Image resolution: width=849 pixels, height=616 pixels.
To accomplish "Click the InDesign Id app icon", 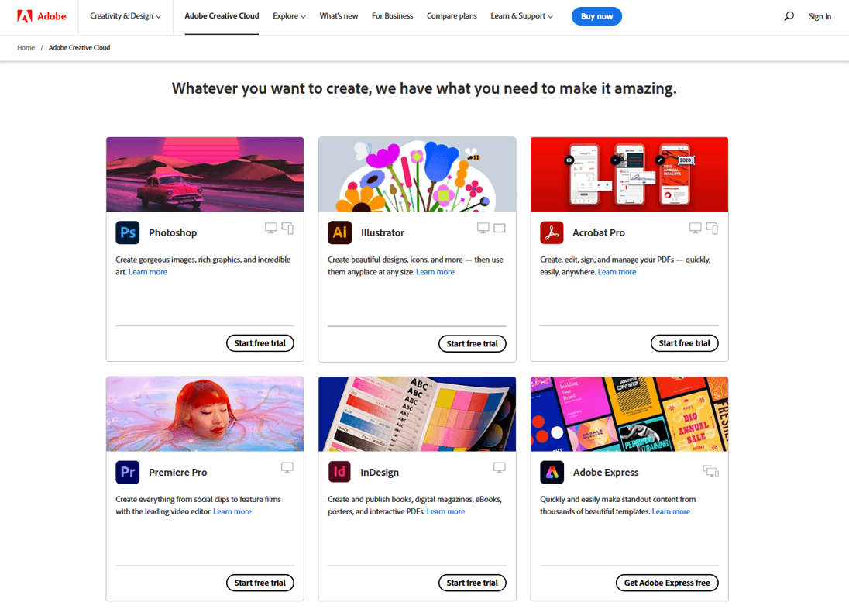I will pyautogui.click(x=339, y=472).
